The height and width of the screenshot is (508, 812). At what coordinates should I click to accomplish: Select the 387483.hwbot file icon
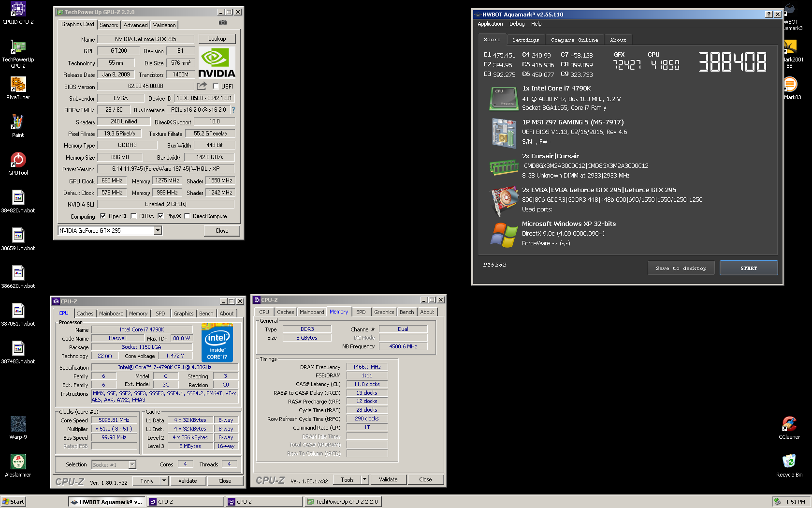[18, 352]
